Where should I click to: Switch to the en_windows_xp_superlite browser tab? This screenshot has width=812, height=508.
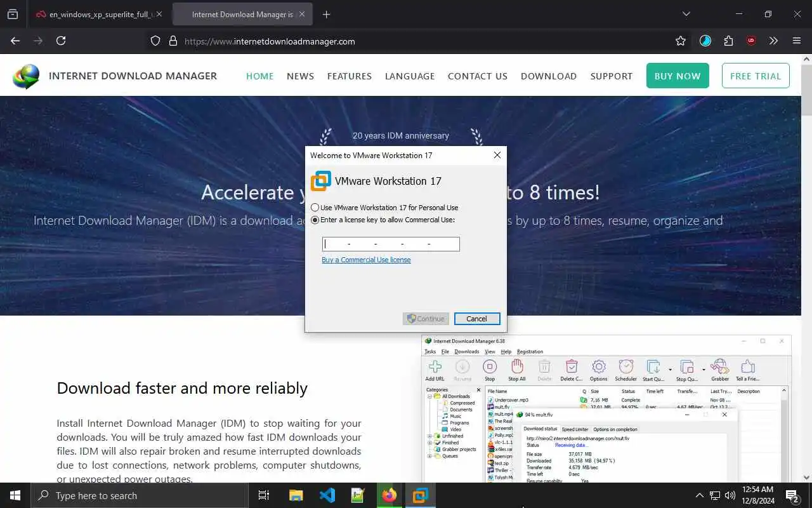[x=98, y=14]
